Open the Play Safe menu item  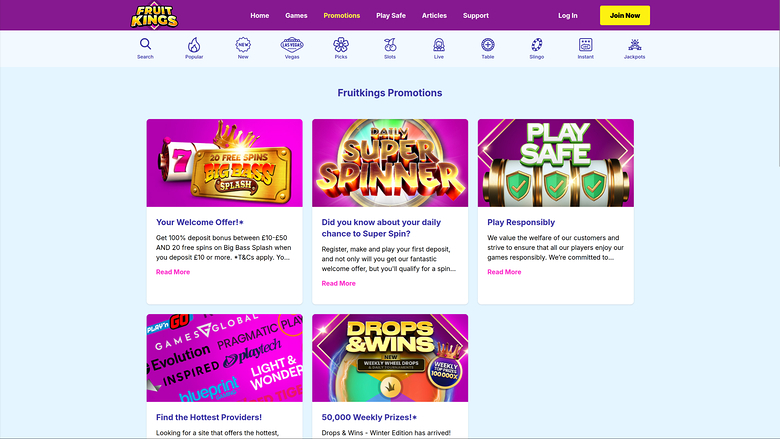pyautogui.click(x=391, y=15)
